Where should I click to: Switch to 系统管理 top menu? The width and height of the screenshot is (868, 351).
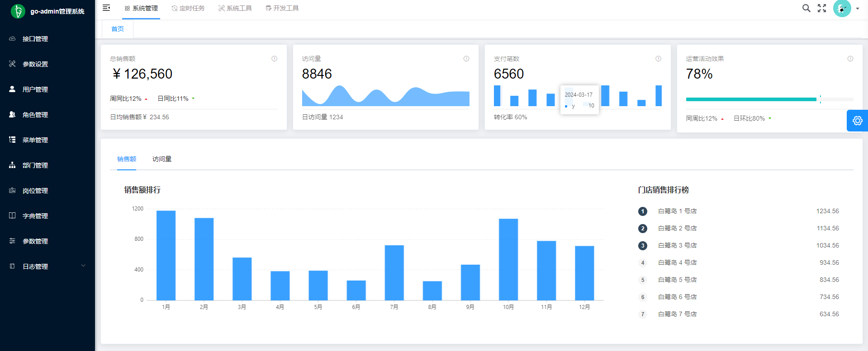pyautogui.click(x=141, y=9)
